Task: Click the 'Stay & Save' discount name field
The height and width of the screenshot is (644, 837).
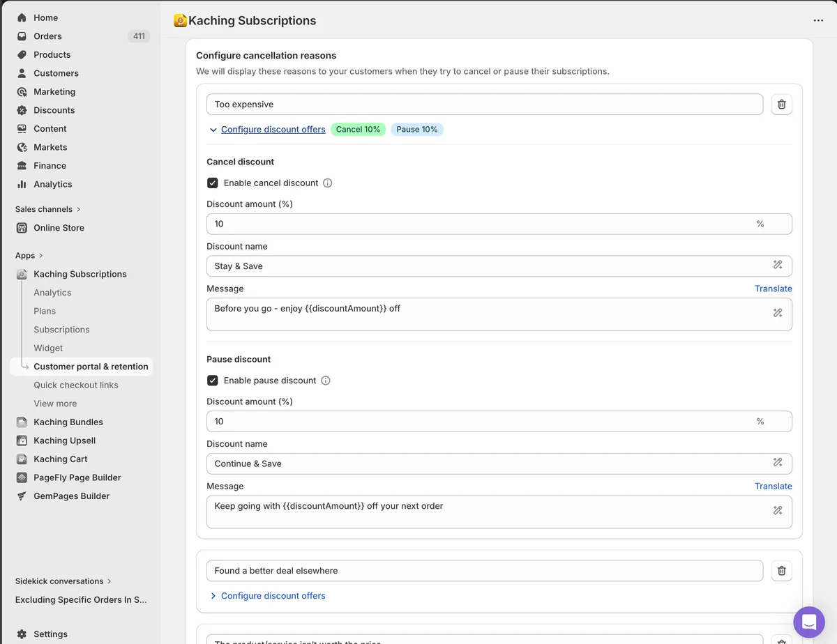Action: (x=499, y=266)
